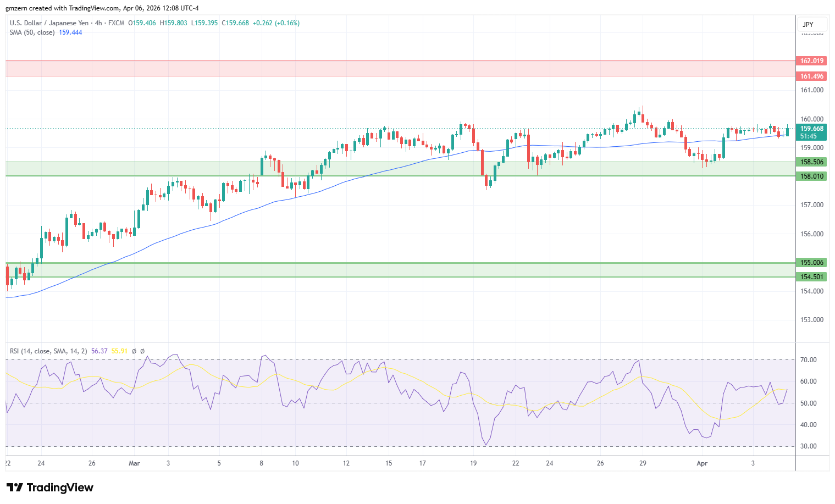Image resolution: width=835 pixels, height=504 pixels.
Task: Click the 70.00 RSI axis level
Action: (809, 360)
